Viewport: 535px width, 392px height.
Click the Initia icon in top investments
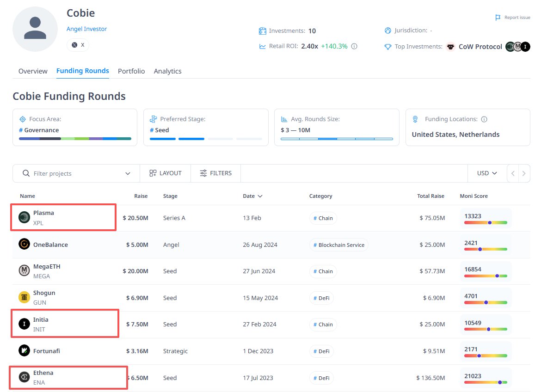click(525, 46)
